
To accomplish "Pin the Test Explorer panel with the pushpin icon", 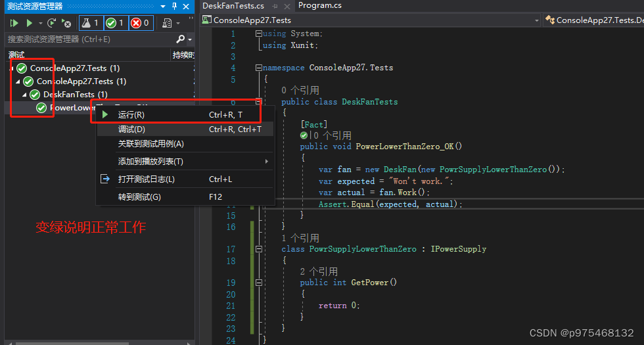I will click(174, 6).
